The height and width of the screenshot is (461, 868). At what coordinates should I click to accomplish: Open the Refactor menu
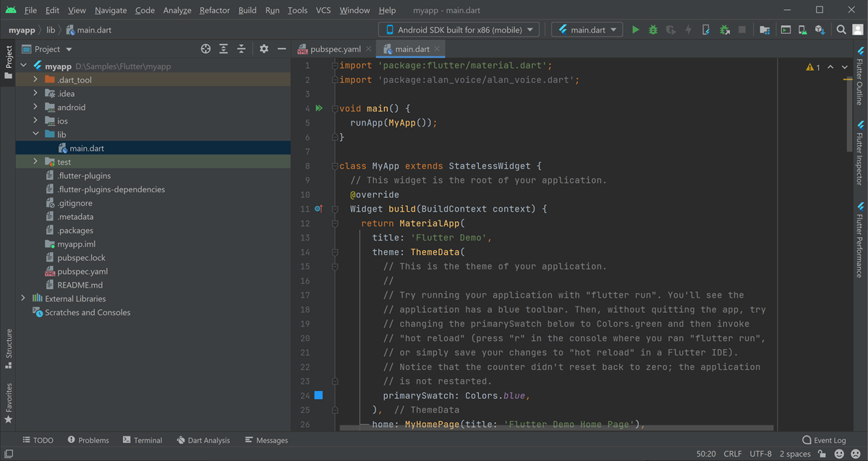pyautogui.click(x=214, y=10)
